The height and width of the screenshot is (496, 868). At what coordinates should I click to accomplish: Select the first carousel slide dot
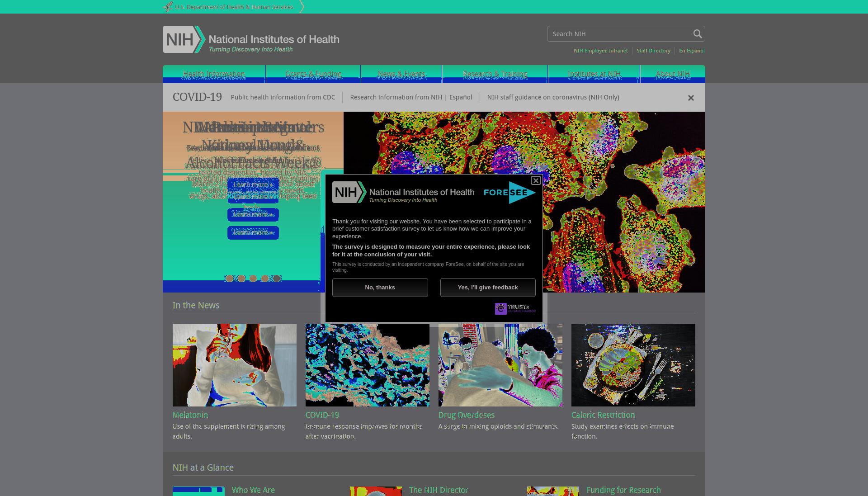pos(230,279)
